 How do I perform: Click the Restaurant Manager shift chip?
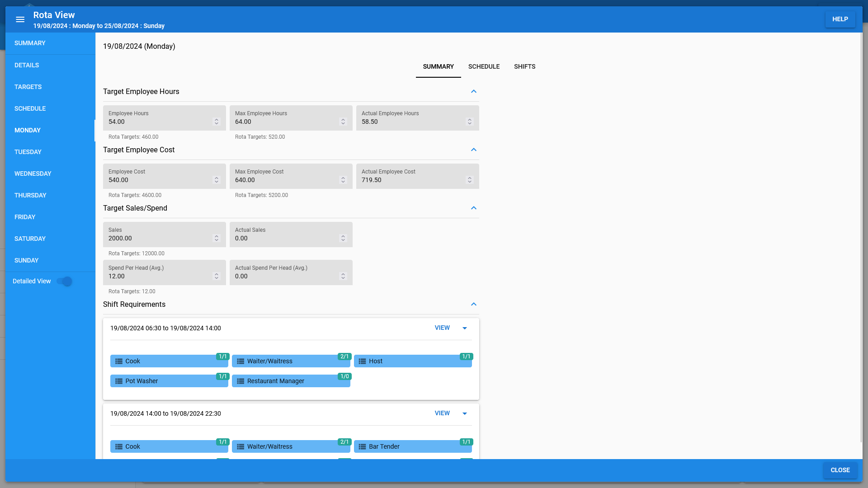(x=291, y=381)
